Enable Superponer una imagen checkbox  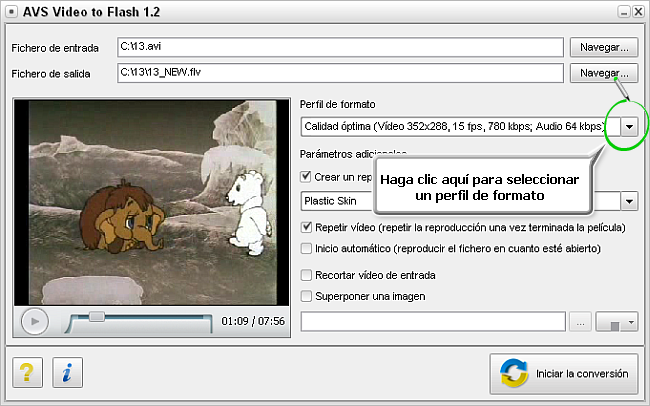[x=306, y=296]
